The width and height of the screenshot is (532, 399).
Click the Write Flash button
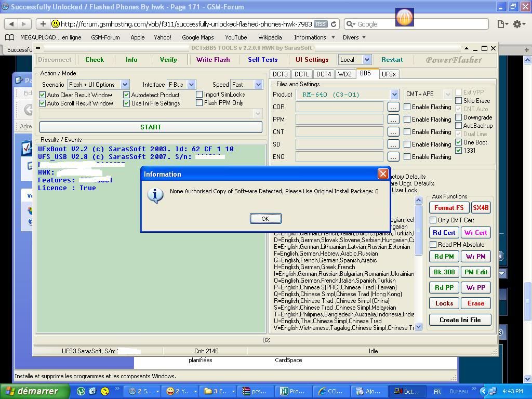click(213, 60)
